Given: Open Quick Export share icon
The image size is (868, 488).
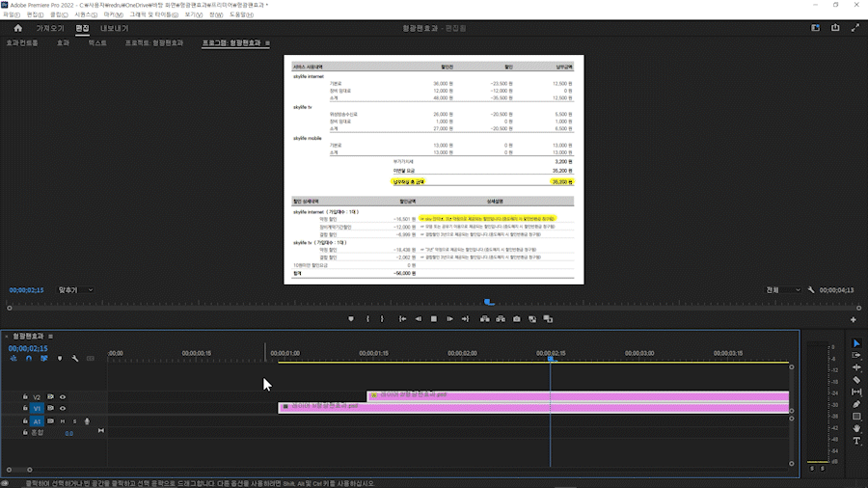Looking at the screenshot, I should pos(835,28).
